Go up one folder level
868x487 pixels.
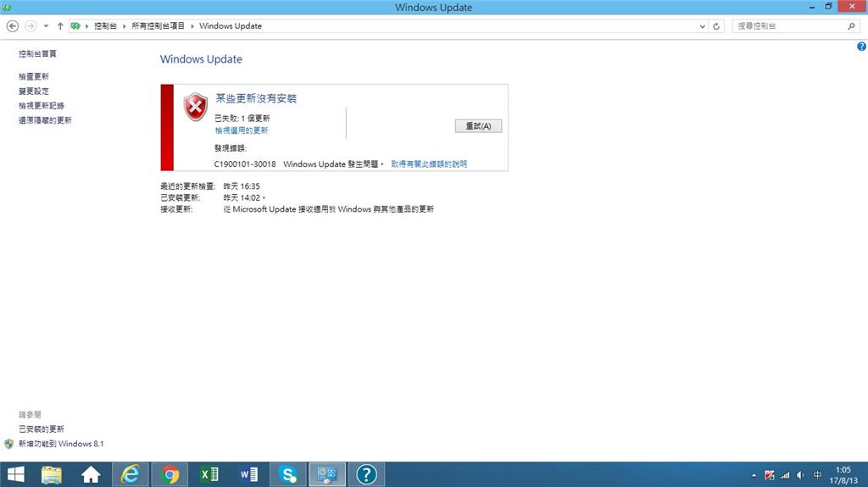60,26
